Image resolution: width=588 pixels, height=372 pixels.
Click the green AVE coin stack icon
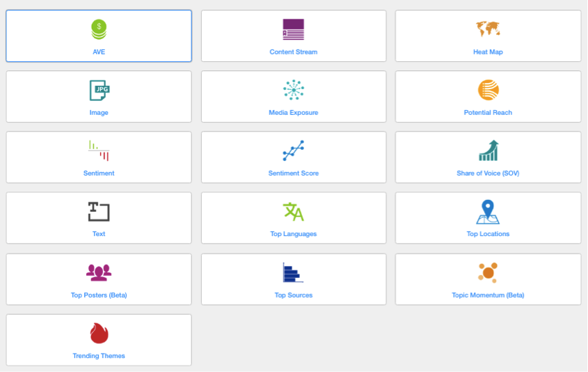[x=99, y=29]
